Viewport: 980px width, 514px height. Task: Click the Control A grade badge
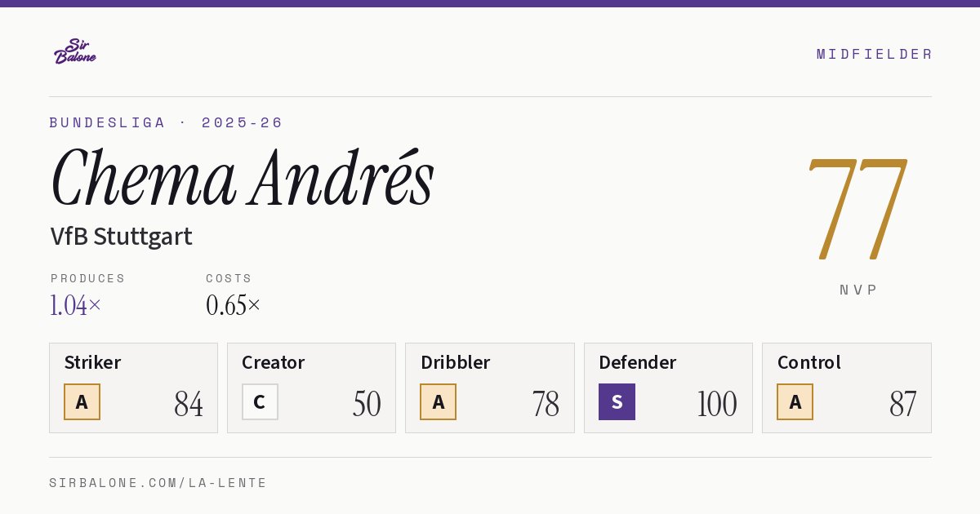coord(795,402)
